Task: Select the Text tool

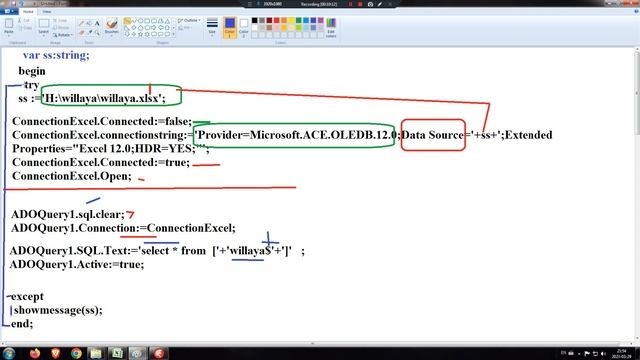Action: pos(97,23)
